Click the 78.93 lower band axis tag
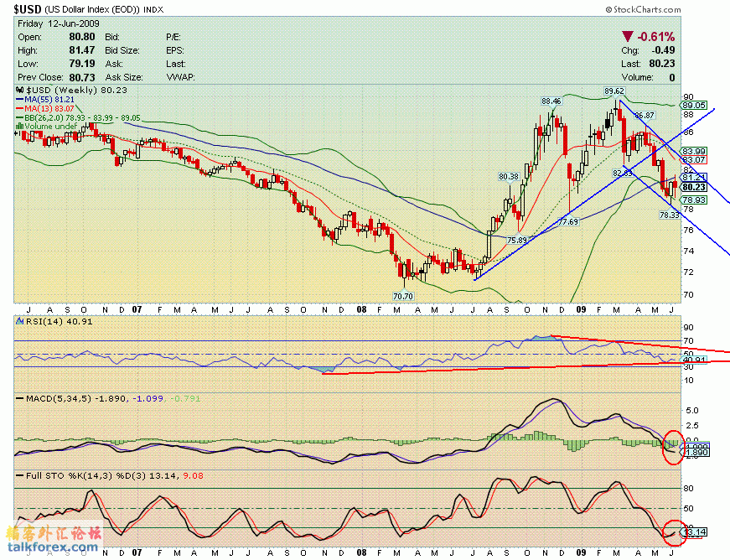Image resolution: width=730 pixels, height=560 pixels. tap(694, 200)
